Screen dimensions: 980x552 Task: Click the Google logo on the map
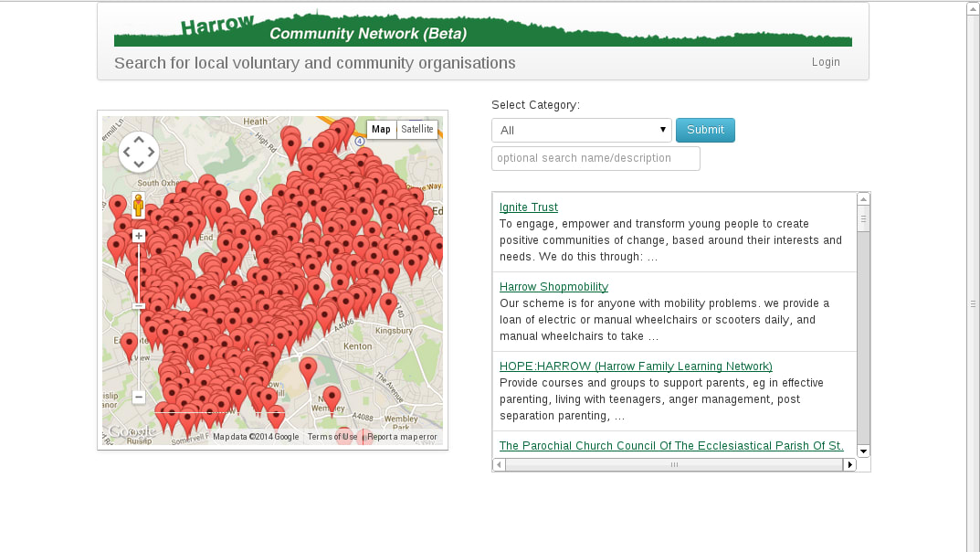point(130,431)
